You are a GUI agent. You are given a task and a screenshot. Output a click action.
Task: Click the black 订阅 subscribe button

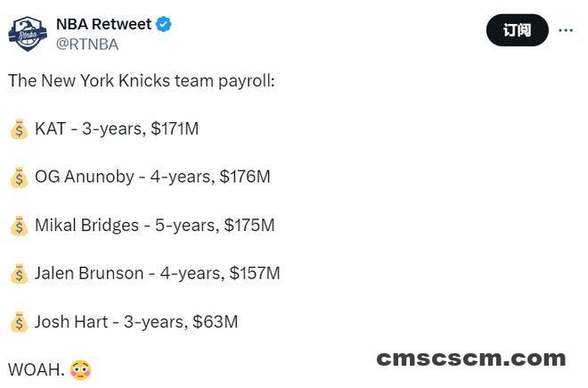tap(517, 30)
